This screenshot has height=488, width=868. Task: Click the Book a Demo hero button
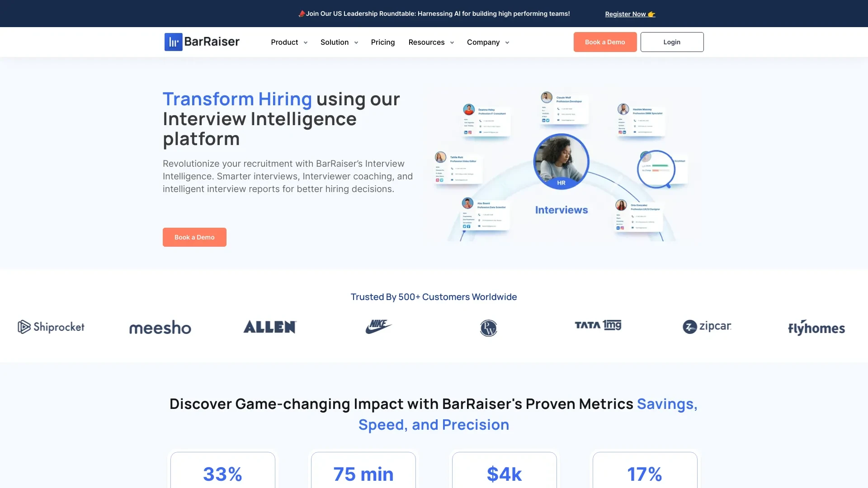click(194, 237)
